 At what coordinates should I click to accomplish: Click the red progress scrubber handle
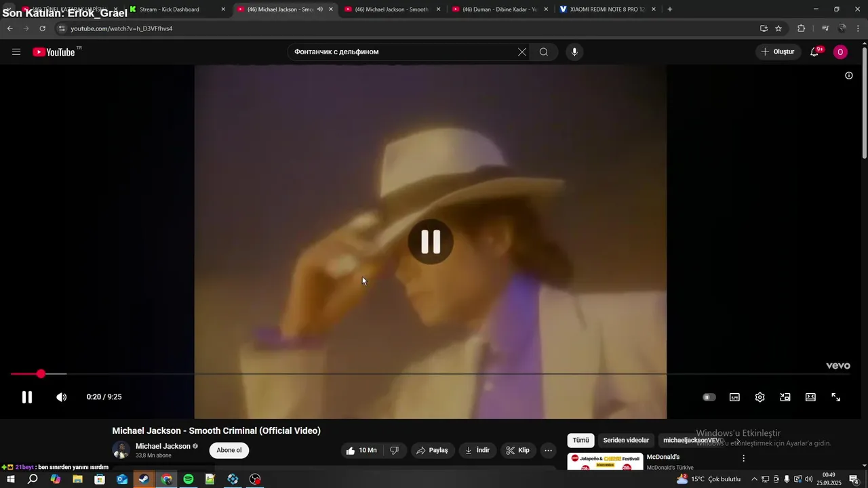pyautogui.click(x=41, y=374)
